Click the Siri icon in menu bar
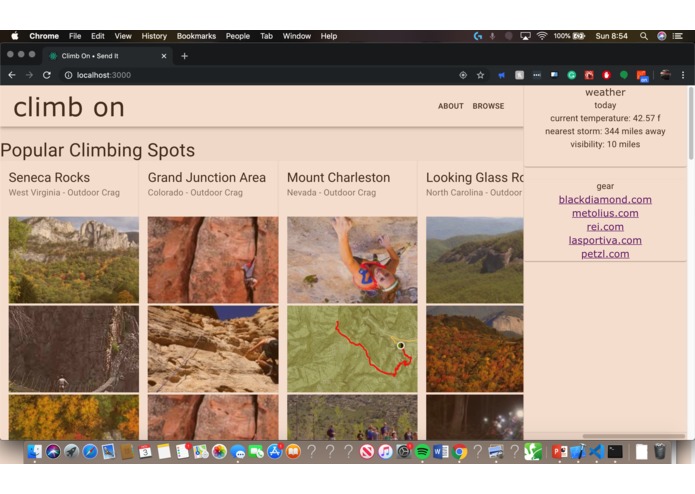 tap(662, 36)
